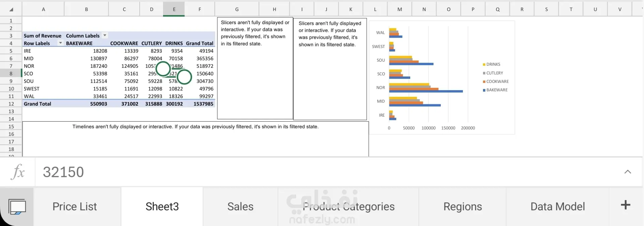Click the formula bar showing 32150
The width and height of the screenshot is (644, 226).
point(302,172)
